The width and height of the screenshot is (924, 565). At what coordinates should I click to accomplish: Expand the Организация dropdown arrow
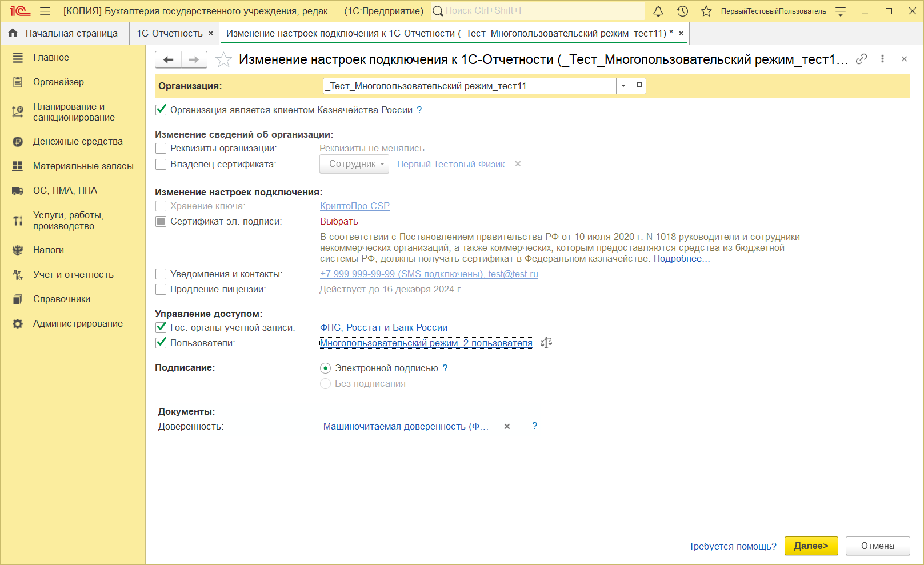pos(623,86)
